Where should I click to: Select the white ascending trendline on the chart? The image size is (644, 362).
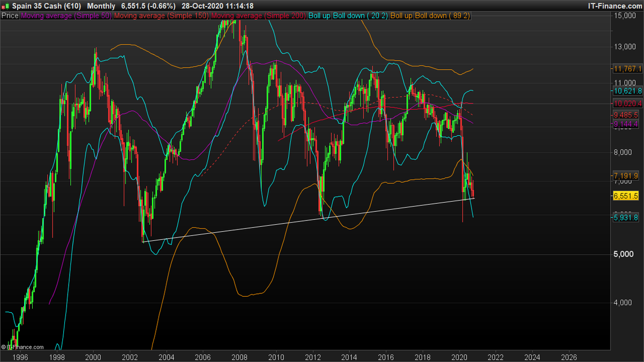click(x=309, y=220)
